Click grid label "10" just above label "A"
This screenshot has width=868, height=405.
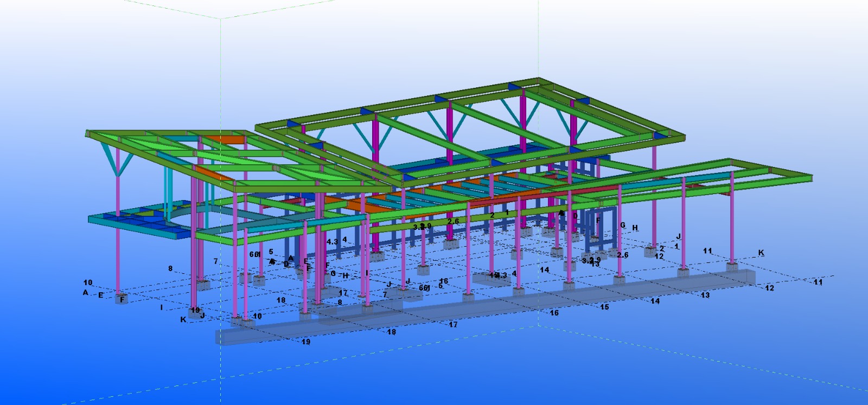click(x=88, y=282)
